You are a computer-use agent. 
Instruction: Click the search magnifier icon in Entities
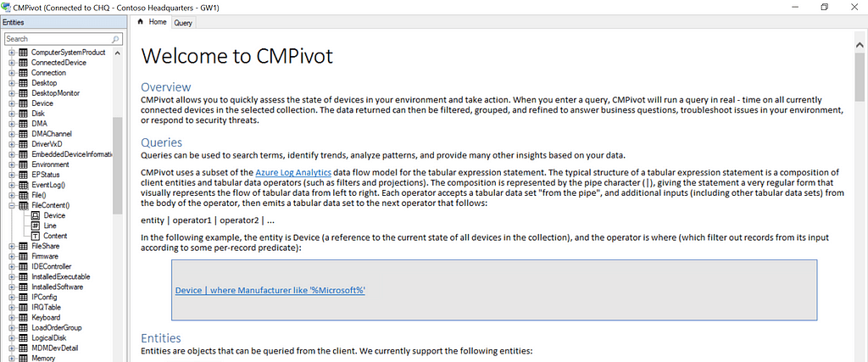point(115,39)
